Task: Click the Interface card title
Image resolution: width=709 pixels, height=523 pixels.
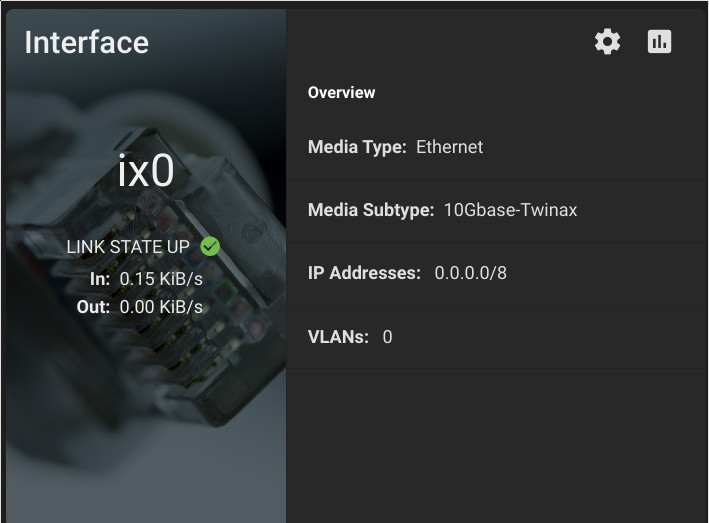Action: tap(86, 43)
